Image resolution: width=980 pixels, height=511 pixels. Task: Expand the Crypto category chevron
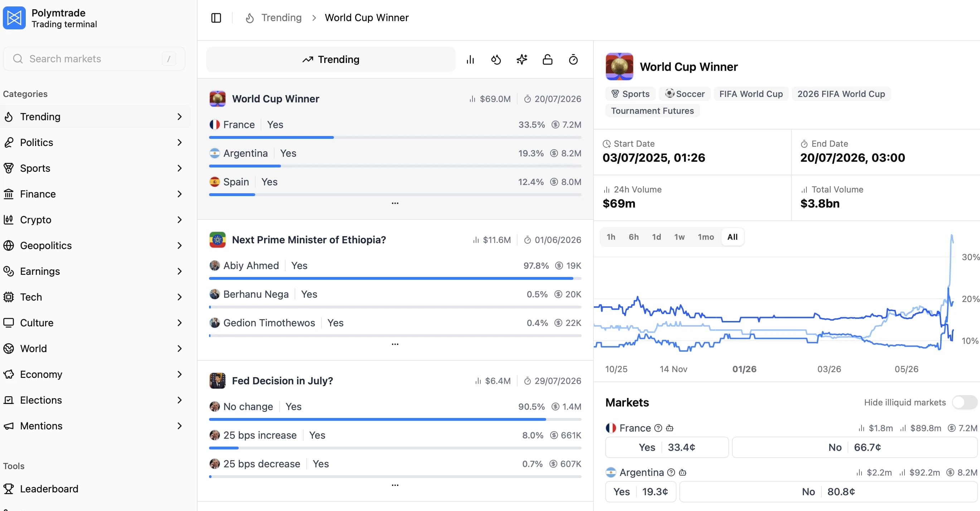pyautogui.click(x=180, y=220)
